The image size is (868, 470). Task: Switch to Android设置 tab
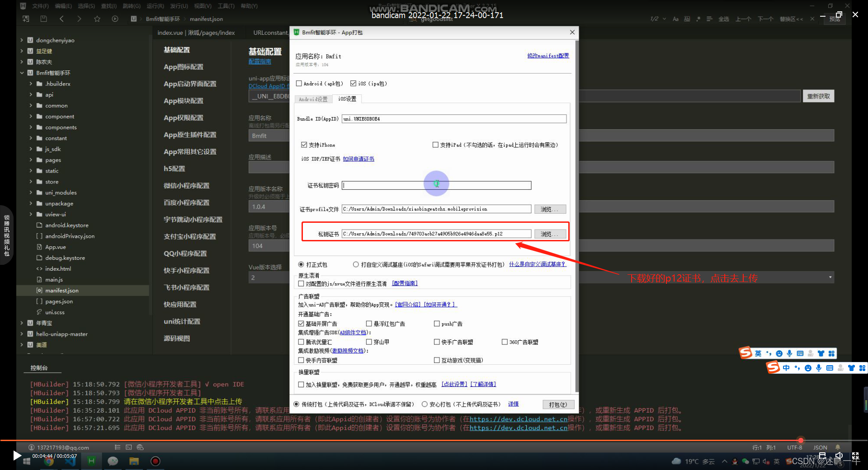[x=313, y=99]
